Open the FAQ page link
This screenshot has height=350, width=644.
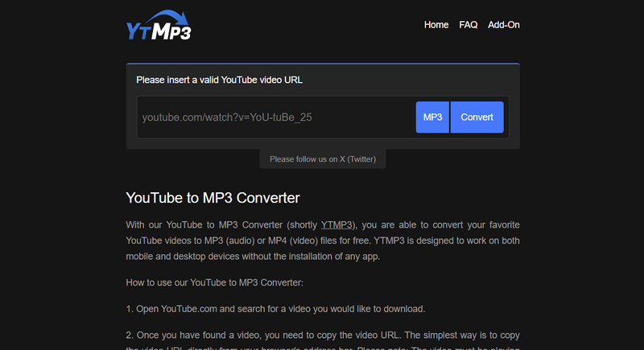(x=469, y=25)
